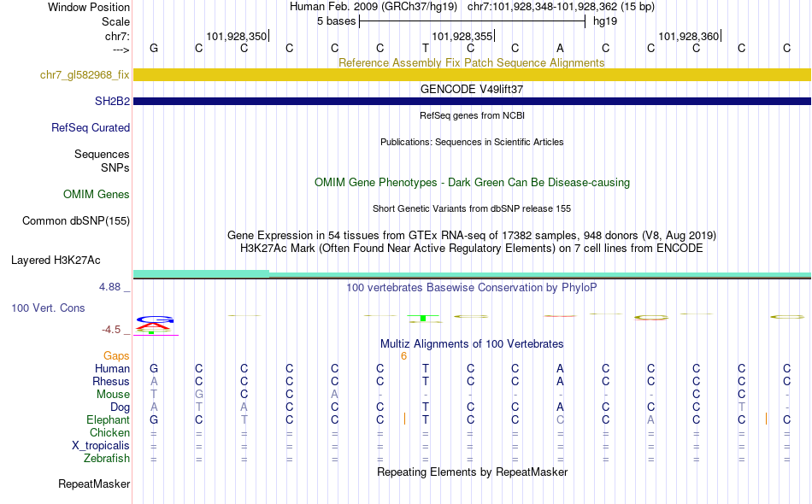The width and height of the screenshot is (812, 504).
Task: Click the conservation logo at first base
Action: point(155,325)
